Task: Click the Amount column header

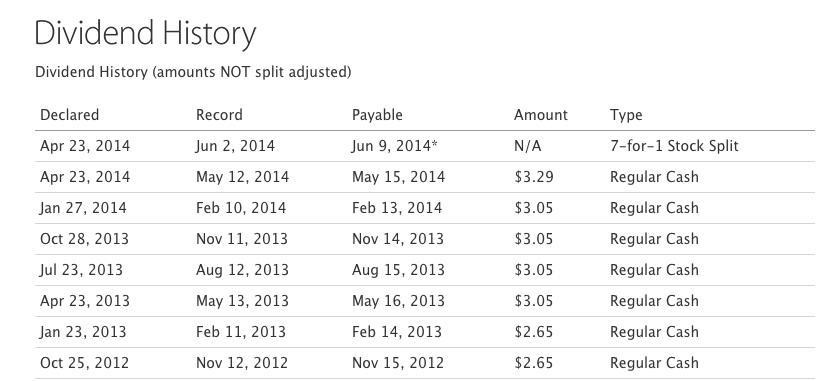Action: pos(541,115)
